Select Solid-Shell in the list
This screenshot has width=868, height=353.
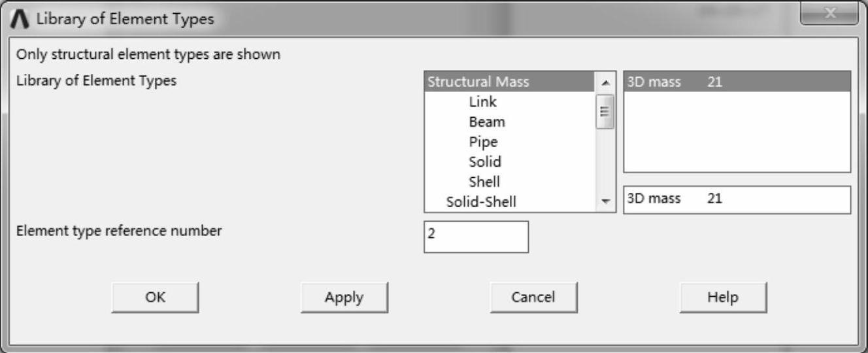point(481,202)
